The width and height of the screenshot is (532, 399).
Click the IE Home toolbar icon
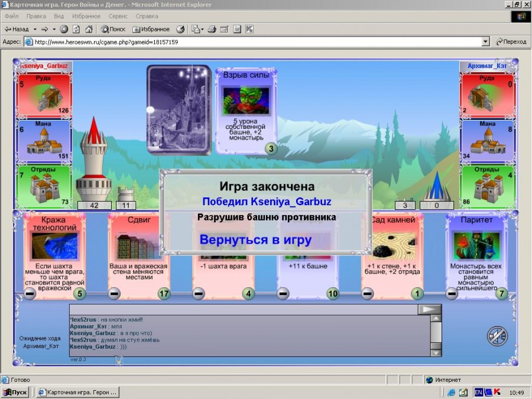pos(89,29)
